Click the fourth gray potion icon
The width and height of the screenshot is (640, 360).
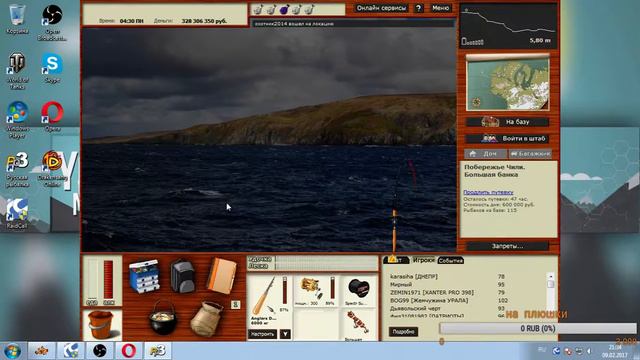tap(297, 9)
